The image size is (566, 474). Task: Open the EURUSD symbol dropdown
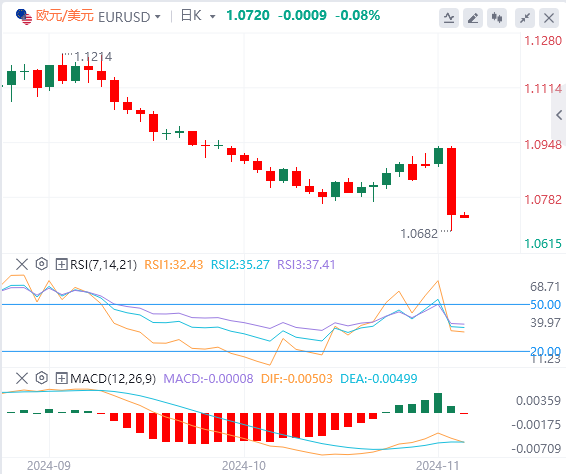click(157, 17)
